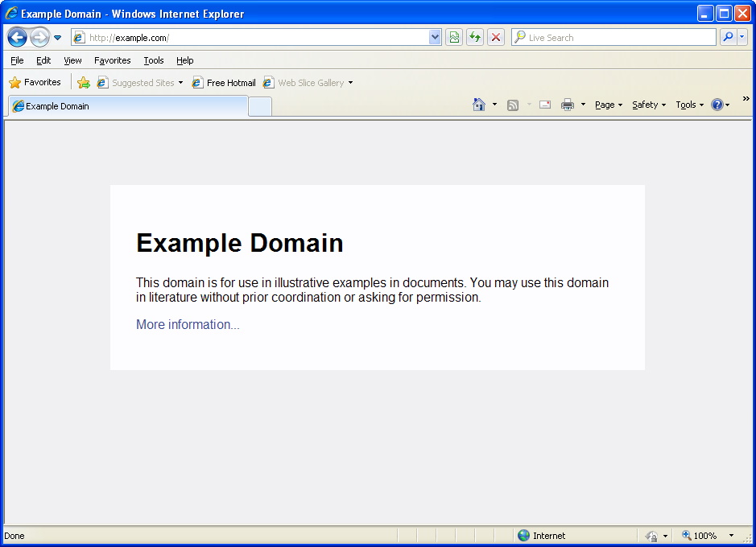Refresh the page with green arrows icon
756x547 pixels.
[475, 38]
